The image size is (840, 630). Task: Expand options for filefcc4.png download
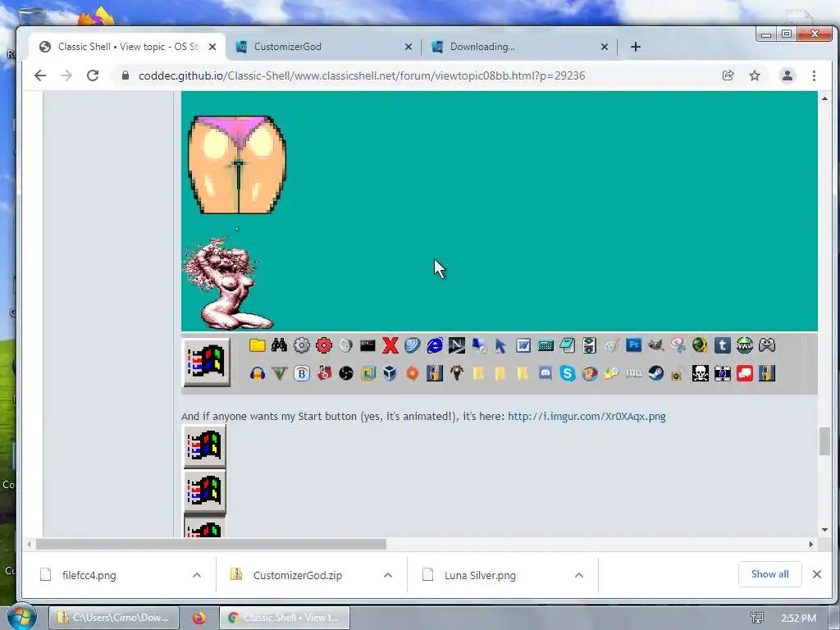click(197, 575)
